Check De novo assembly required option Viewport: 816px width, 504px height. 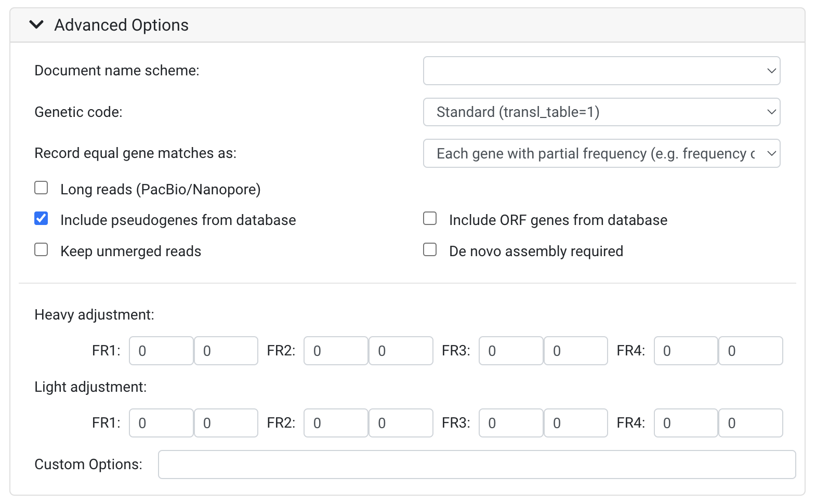(430, 250)
